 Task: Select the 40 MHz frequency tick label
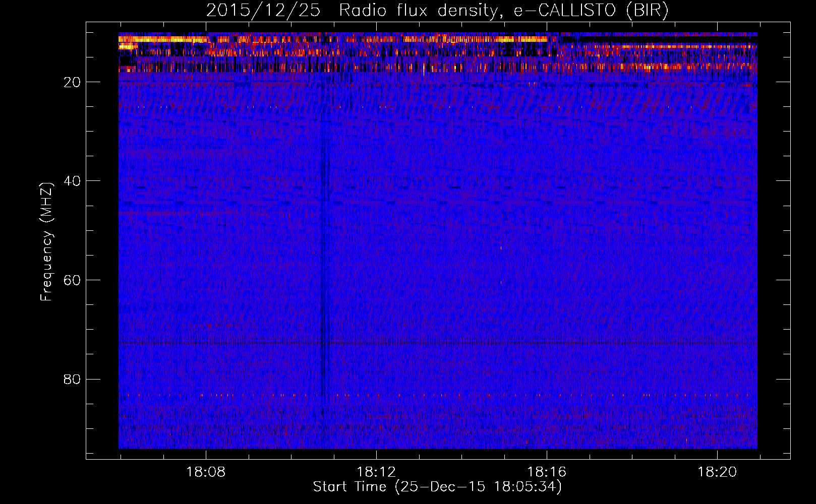tap(73, 181)
